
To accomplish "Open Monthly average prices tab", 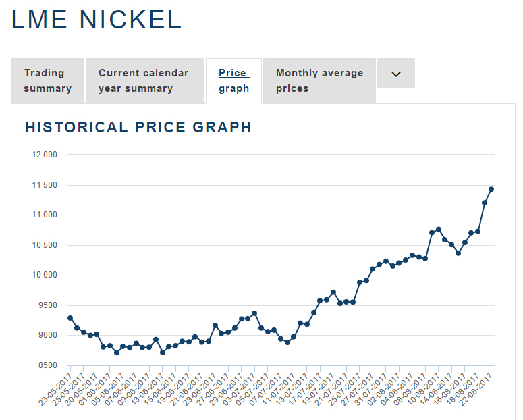I will coord(320,81).
